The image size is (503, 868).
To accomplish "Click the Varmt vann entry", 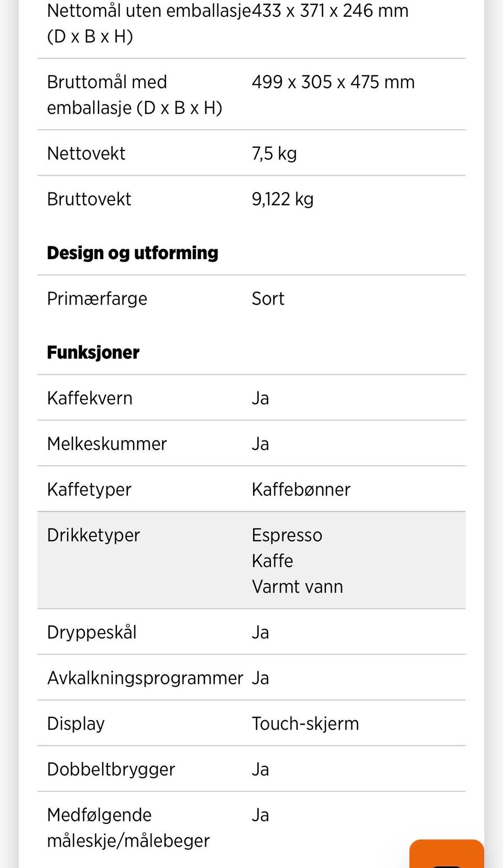I will (297, 587).
